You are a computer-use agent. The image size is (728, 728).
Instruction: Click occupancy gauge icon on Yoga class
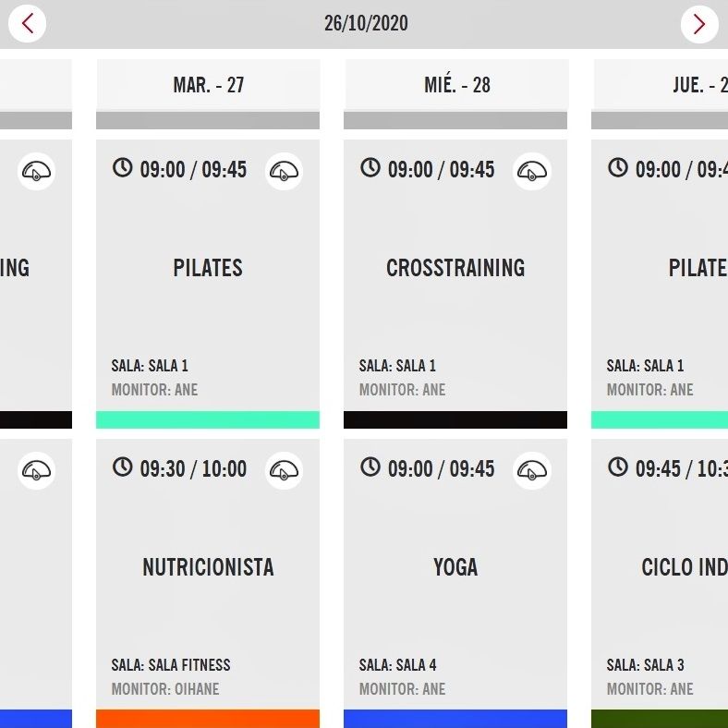pyautogui.click(x=531, y=471)
